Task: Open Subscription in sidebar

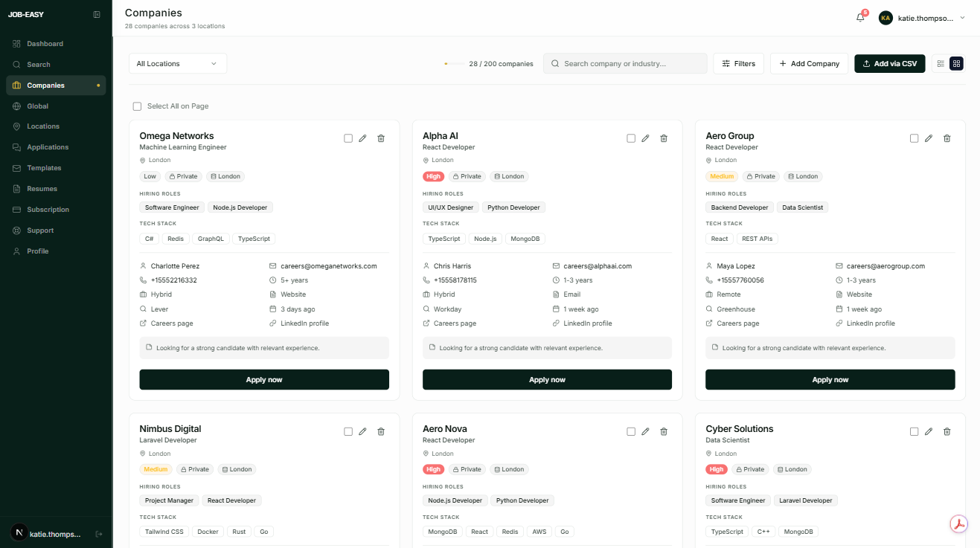Action: (56, 210)
